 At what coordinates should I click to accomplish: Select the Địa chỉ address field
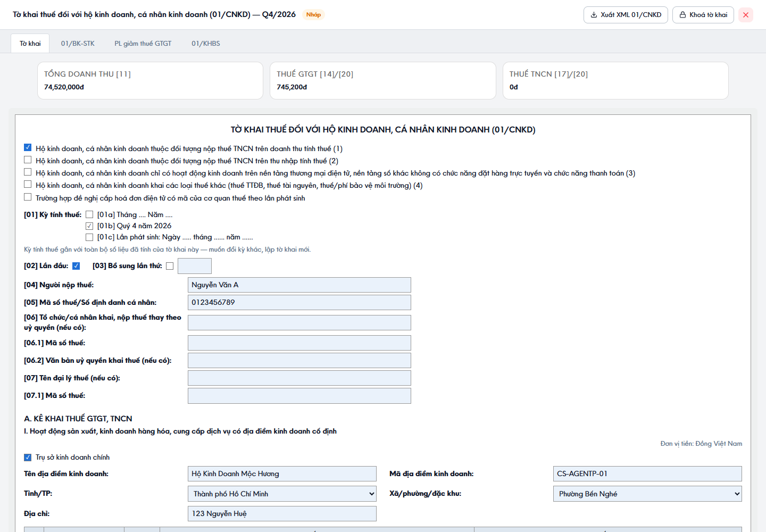click(x=282, y=513)
